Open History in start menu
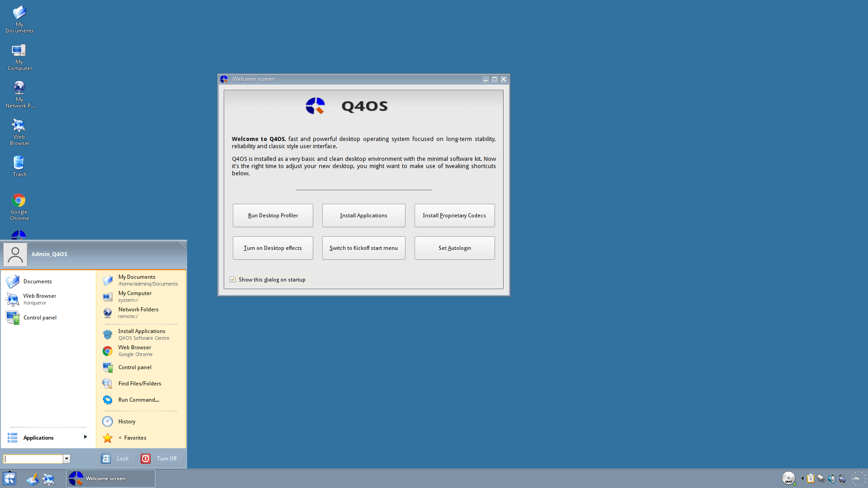This screenshot has height=488, width=868. tap(141, 421)
